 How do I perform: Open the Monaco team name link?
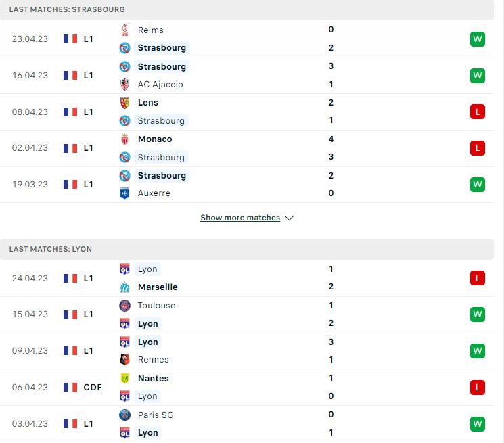155,139
